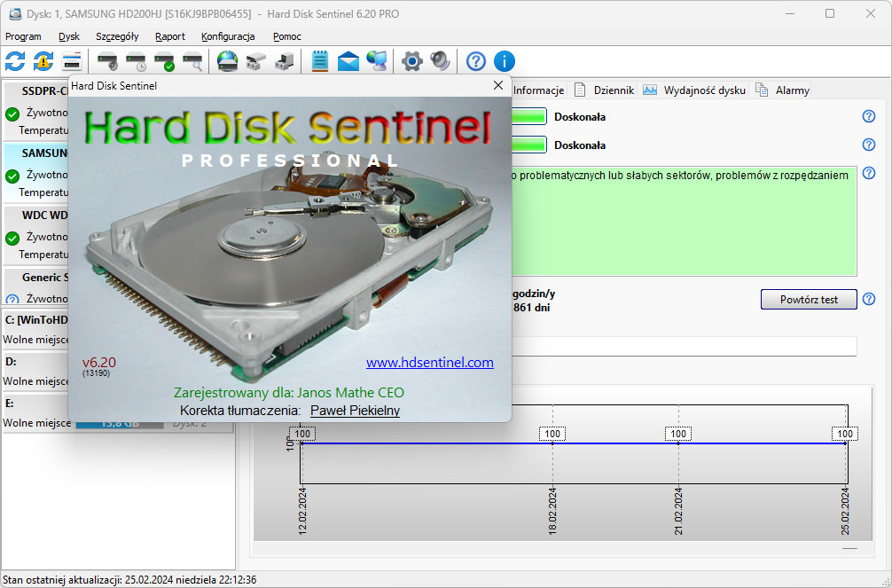Select the E: partition entry
This screenshot has width=892, height=588.
click(35, 412)
